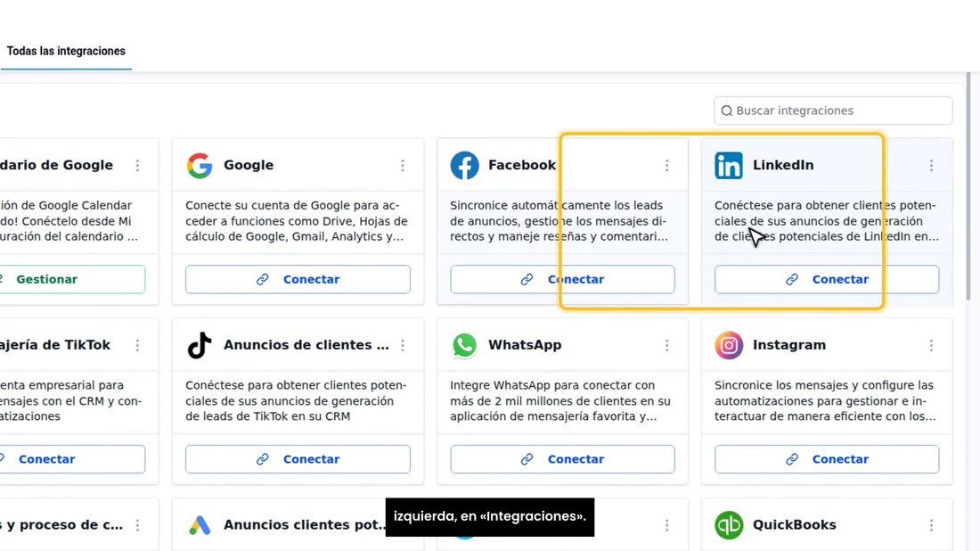Click the link icon in Google's Conectar button
Viewport: 980px width, 551px height.
[x=263, y=280]
